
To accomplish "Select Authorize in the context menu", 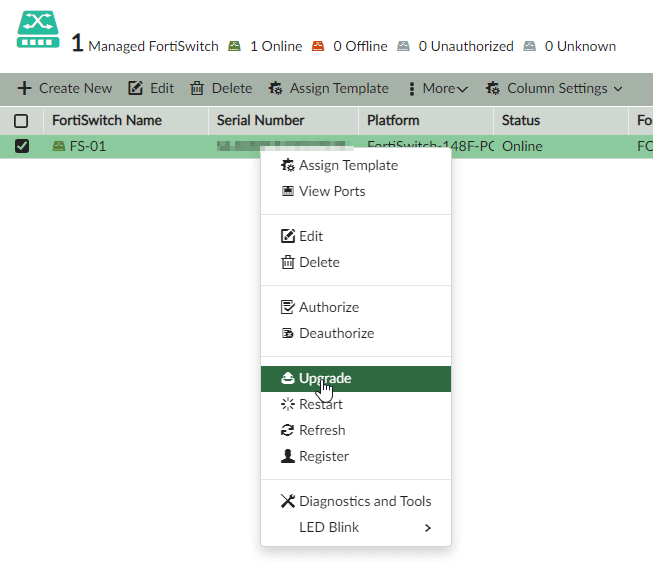I will pos(356,307).
